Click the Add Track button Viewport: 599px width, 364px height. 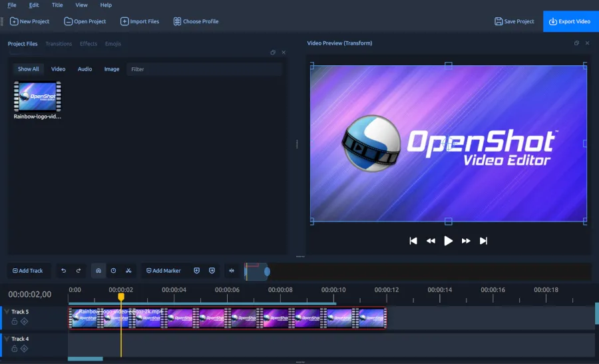(28, 271)
